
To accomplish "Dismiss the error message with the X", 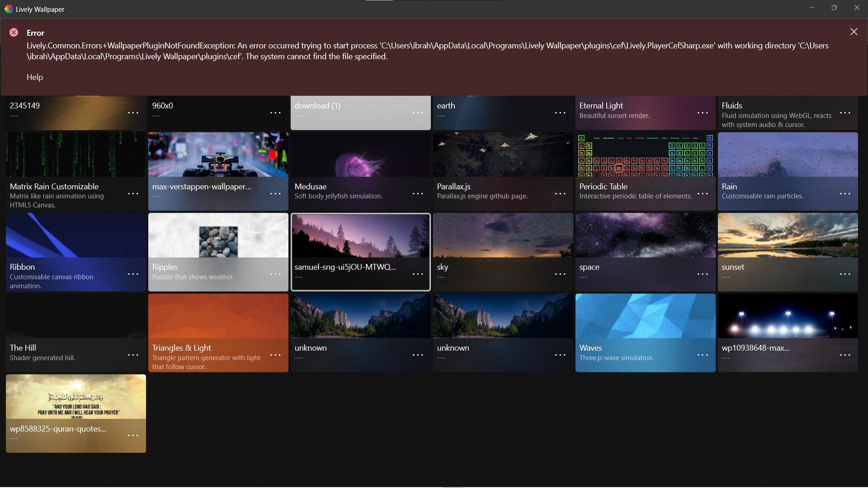I will (854, 32).
